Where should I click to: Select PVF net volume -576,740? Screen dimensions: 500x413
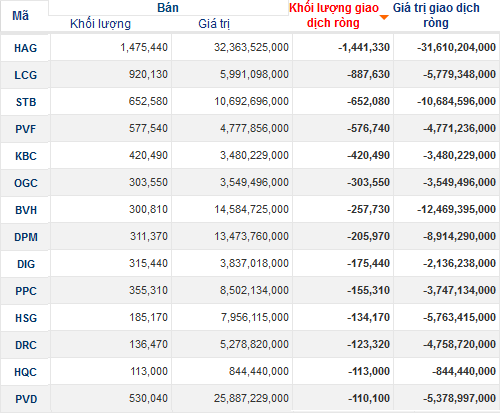click(368, 128)
